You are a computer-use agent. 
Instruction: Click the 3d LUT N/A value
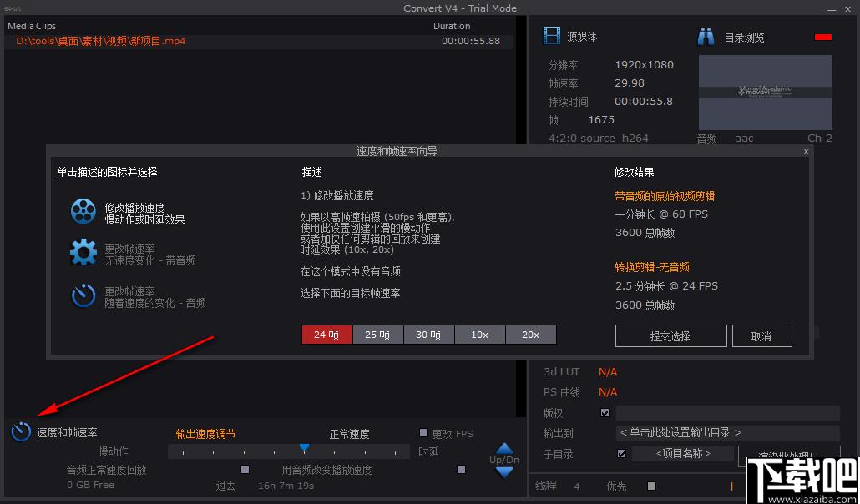click(608, 372)
